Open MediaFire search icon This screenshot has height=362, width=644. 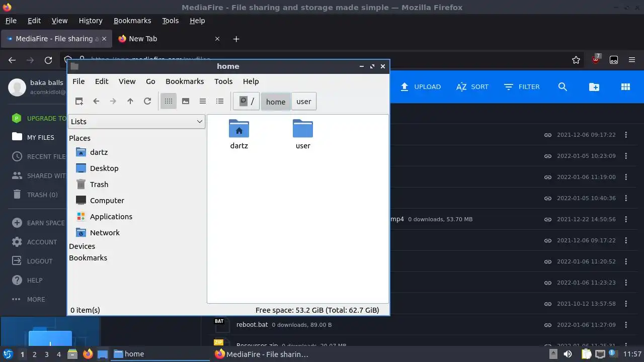(562, 86)
